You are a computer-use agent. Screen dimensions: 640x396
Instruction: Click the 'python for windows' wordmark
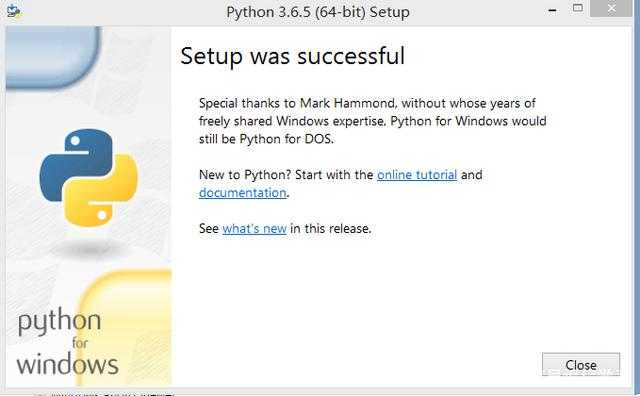pos(68,342)
